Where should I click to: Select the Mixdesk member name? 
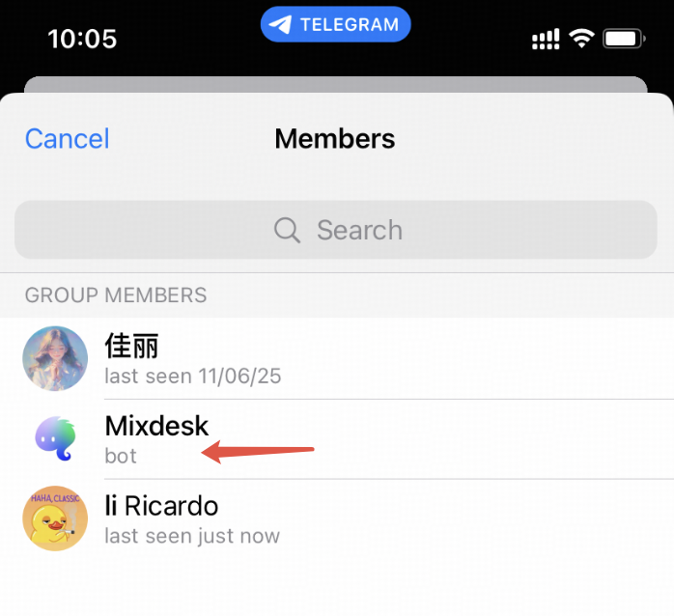156,426
